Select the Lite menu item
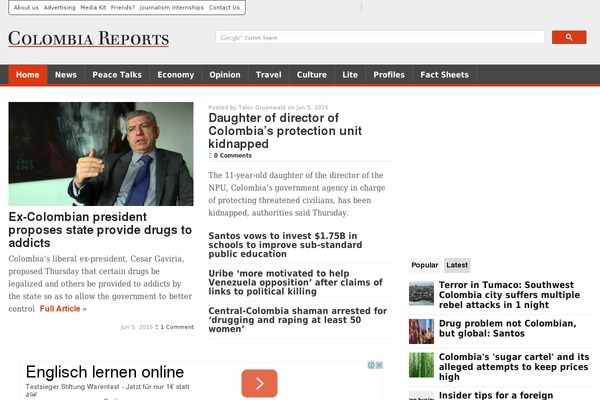Image resolution: width=600 pixels, height=400 pixels. [x=350, y=75]
